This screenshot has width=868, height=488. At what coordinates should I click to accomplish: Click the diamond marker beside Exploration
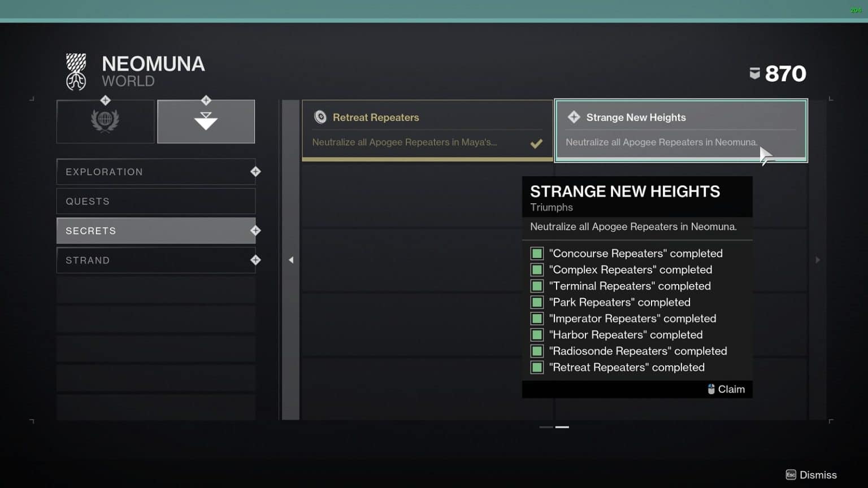click(255, 172)
